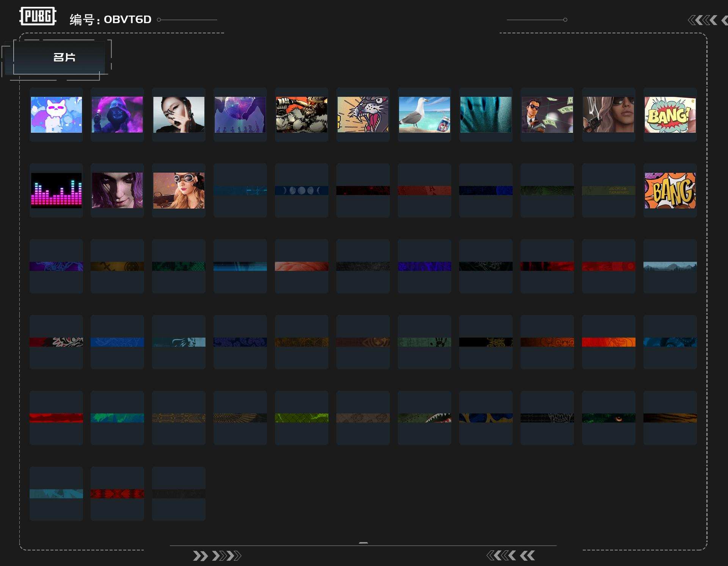Open the suited man with money nameplate
The image size is (728, 566).
tap(547, 114)
